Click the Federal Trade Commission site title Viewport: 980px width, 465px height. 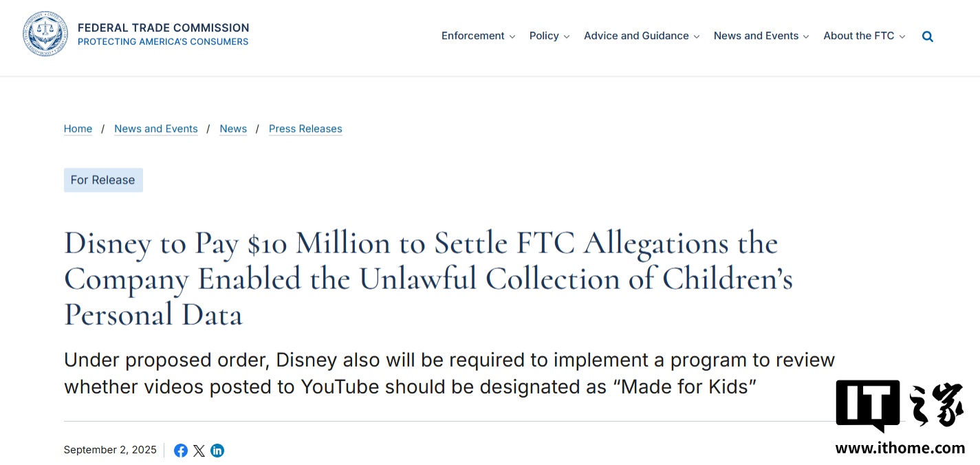click(163, 28)
